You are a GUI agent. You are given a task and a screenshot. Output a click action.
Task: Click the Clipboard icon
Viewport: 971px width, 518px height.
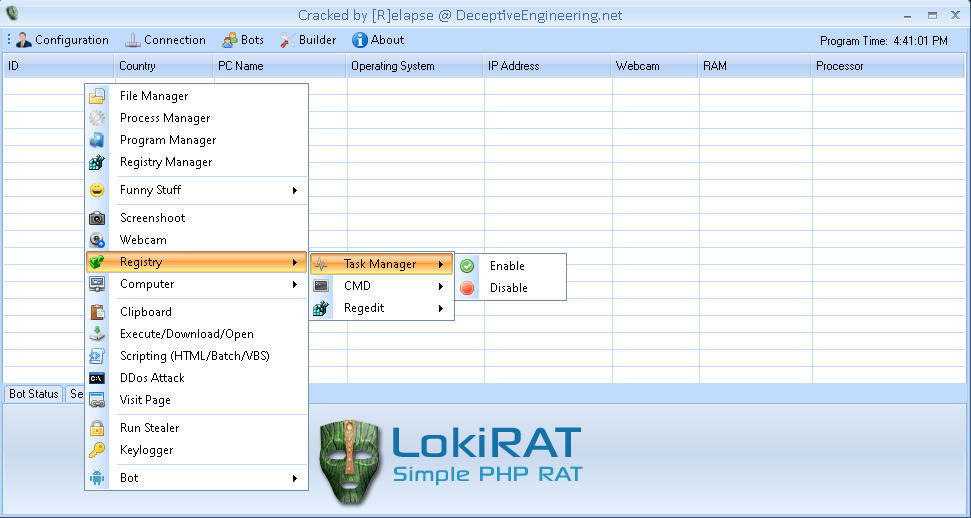tap(97, 312)
